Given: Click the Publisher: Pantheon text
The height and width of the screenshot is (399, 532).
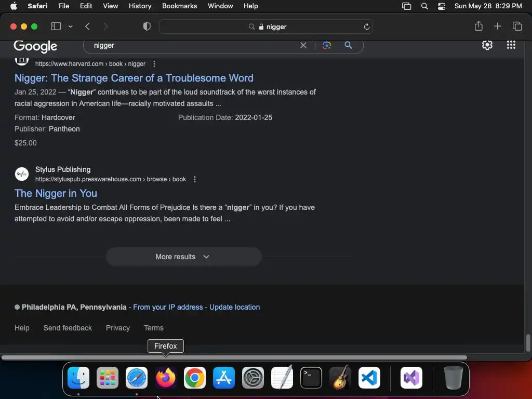Looking at the screenshot, I should tap(47, 129).
